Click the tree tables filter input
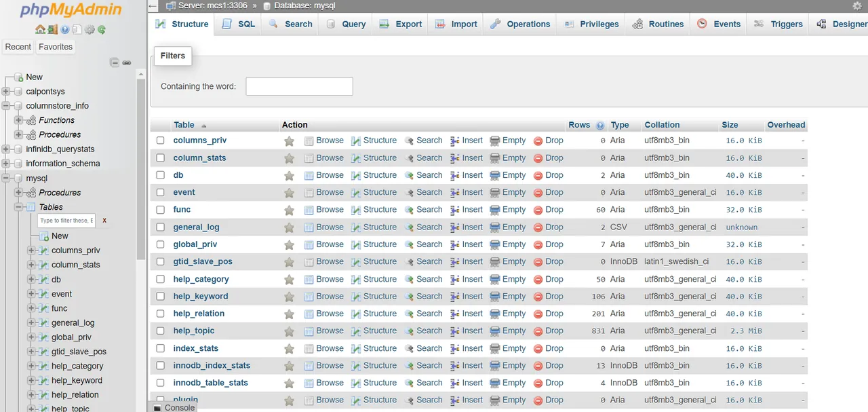The image size is (868, 412). (66, 221)
